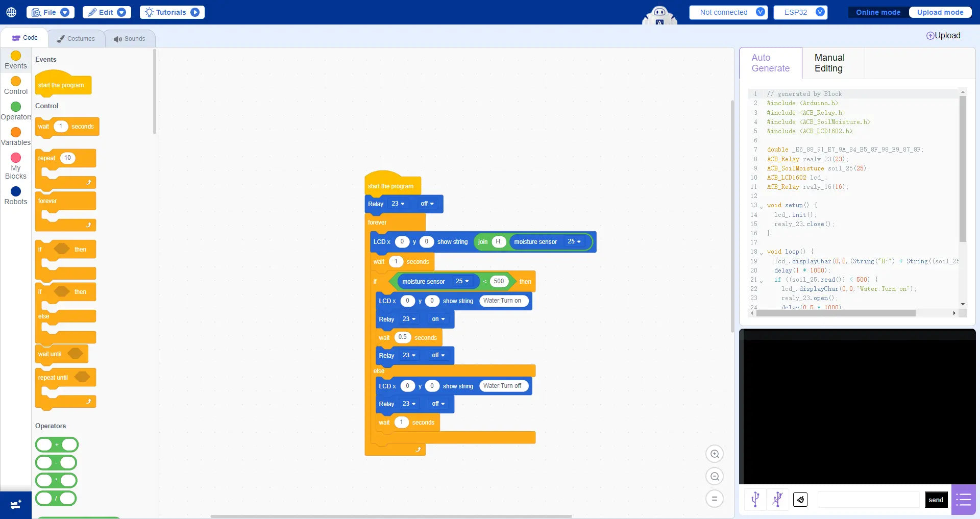Screen dimensions: 980x519
Task: Switch to the Sounds tab
Action: pyautogui.click(x=130, y=38)
